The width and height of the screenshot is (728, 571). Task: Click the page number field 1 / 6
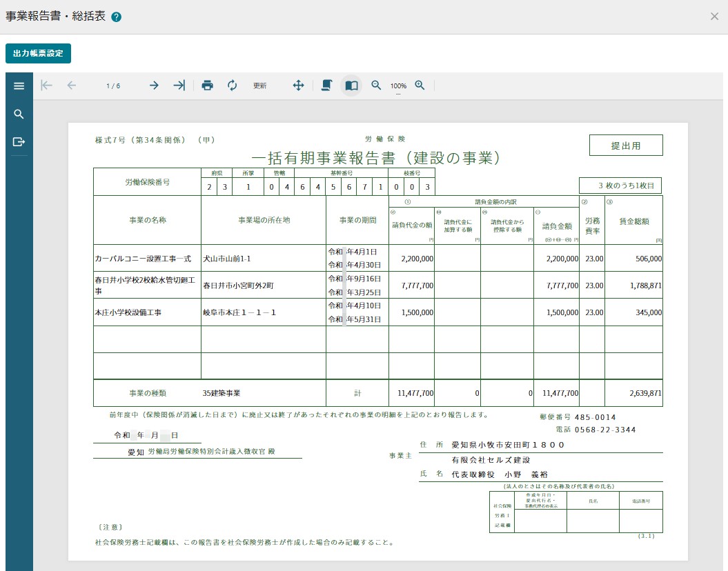click(x=112, y=86)
